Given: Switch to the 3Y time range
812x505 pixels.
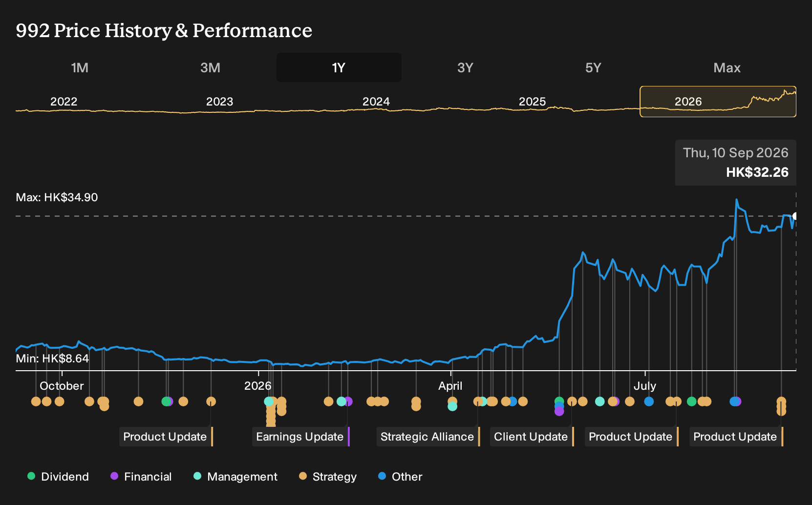Looking at the screenshot, I should click(465, 67).
